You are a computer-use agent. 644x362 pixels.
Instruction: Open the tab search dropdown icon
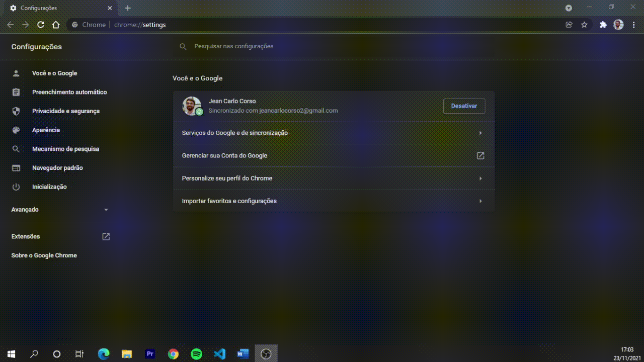pyautogui.click(x=569, y=8)
